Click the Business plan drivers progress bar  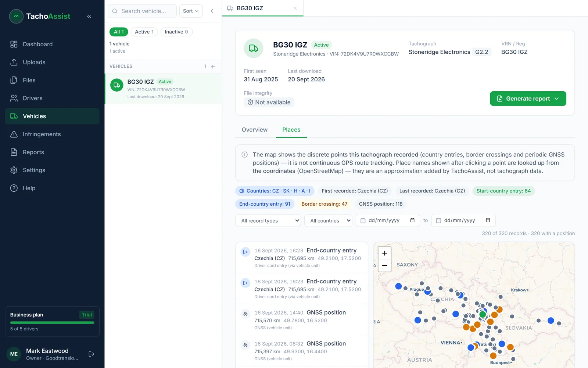coord(52,323)
